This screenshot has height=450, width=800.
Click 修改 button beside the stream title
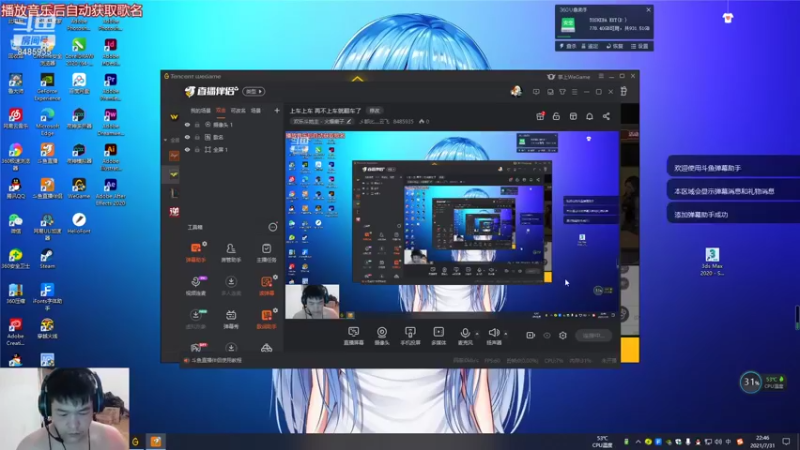[375, 111]
